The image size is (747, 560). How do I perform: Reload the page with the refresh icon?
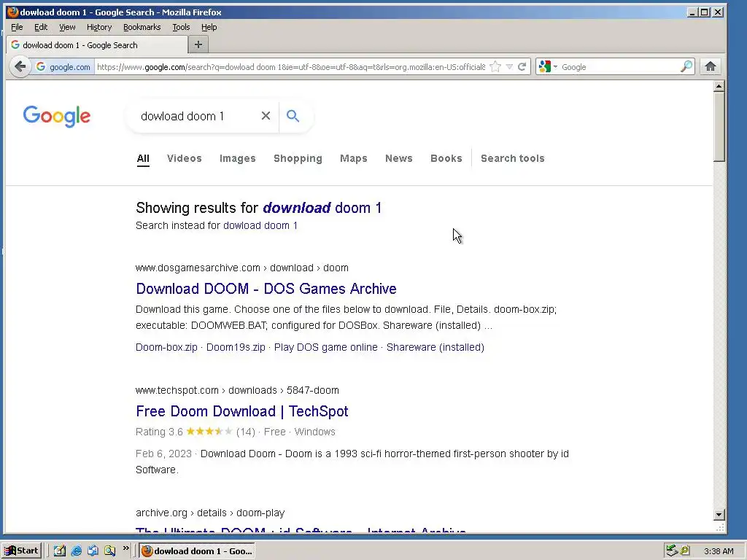pos(522,66)
